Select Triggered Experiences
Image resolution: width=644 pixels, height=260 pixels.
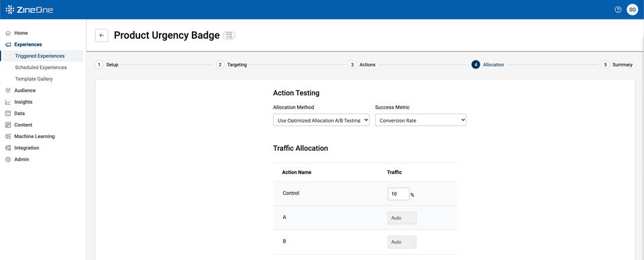coord(40,56)
